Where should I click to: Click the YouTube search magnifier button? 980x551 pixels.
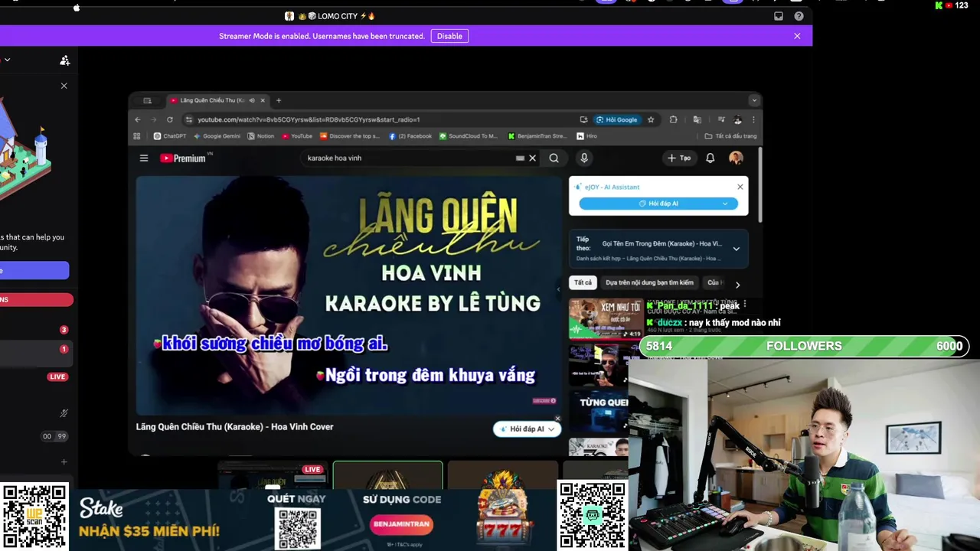(x=554, y=158)
